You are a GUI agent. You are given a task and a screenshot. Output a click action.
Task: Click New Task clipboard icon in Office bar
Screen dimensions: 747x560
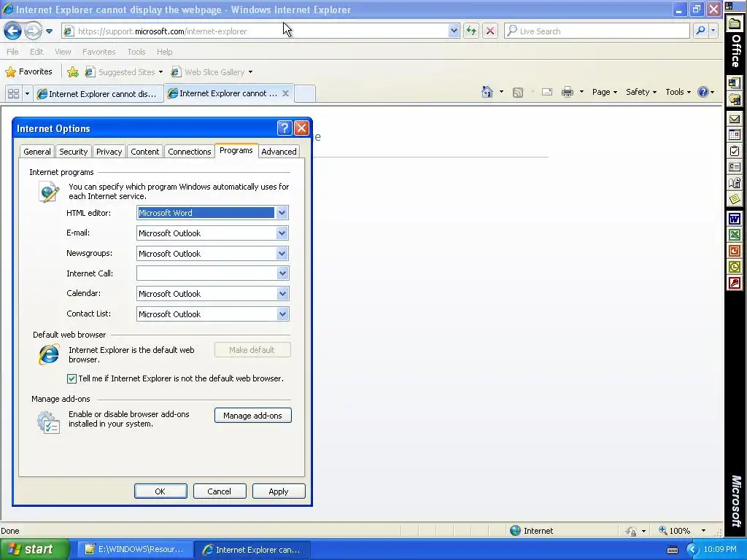pyautogui.click(x=734, y=152)
